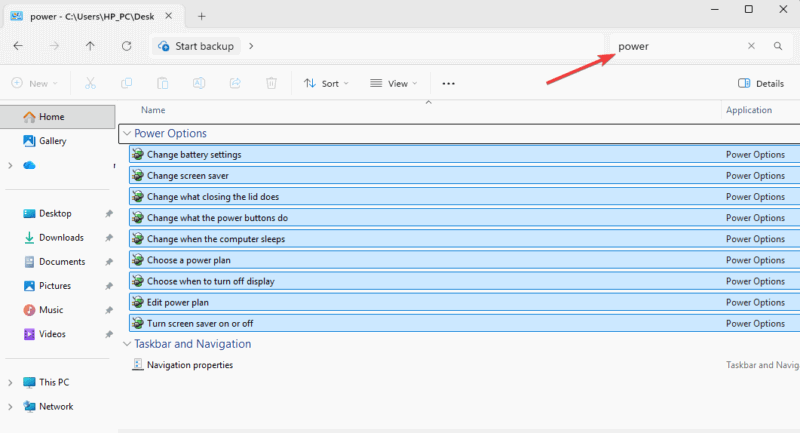Image resolution: width=800 pixels, height=433 pixels.
Task: Click the Refresh icon in navigation bar
Action: coord(126,46)
